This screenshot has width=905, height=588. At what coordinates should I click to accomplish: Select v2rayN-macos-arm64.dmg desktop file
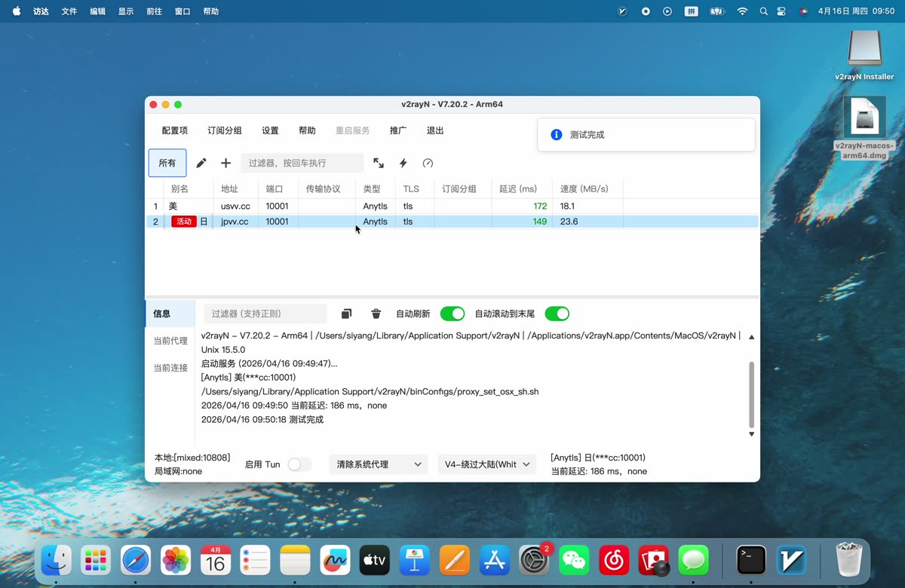point(864,128)
